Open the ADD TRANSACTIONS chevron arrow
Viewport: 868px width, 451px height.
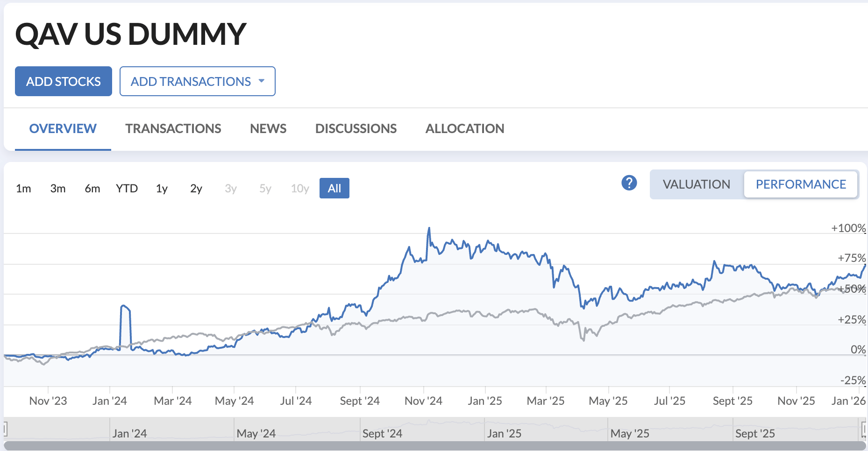[262, 81]
